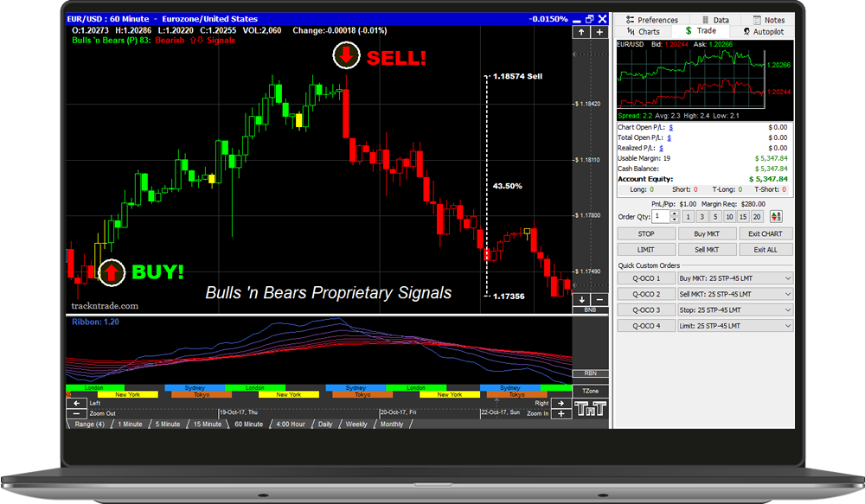Open the Realized P/L dollar link
Screen dimensions: 865x504
click(x=661, y=149)
